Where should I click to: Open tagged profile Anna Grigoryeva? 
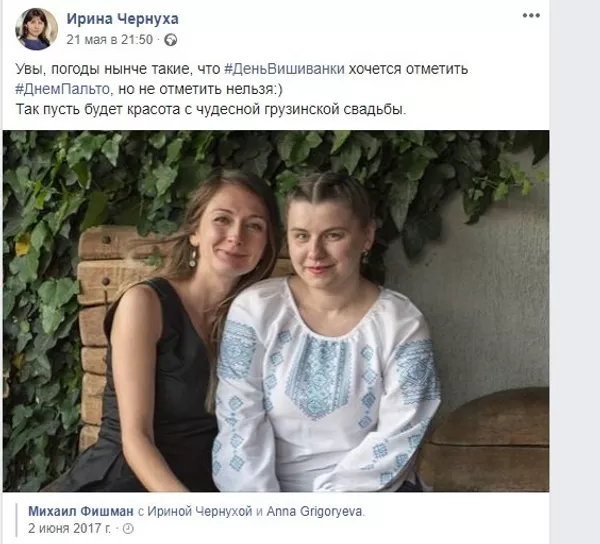click(x=315, y=511)
